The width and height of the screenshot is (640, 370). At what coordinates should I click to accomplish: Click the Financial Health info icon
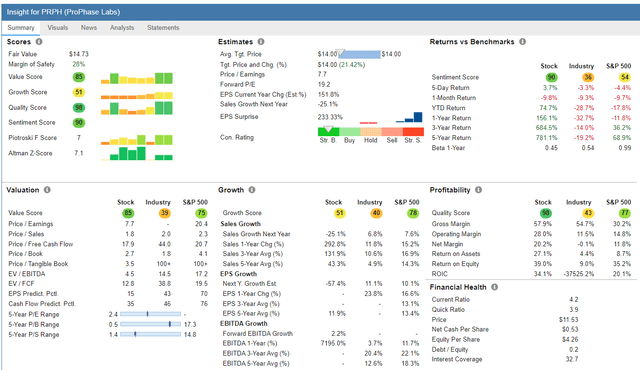point(494,287)
